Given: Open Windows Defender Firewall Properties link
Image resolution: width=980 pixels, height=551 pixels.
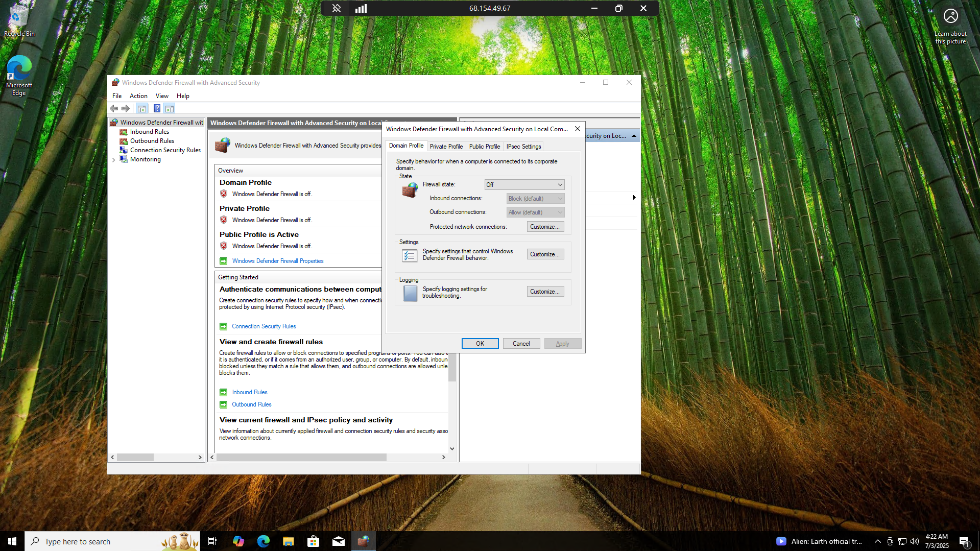Looking at the screenshot, I should 277,261.
